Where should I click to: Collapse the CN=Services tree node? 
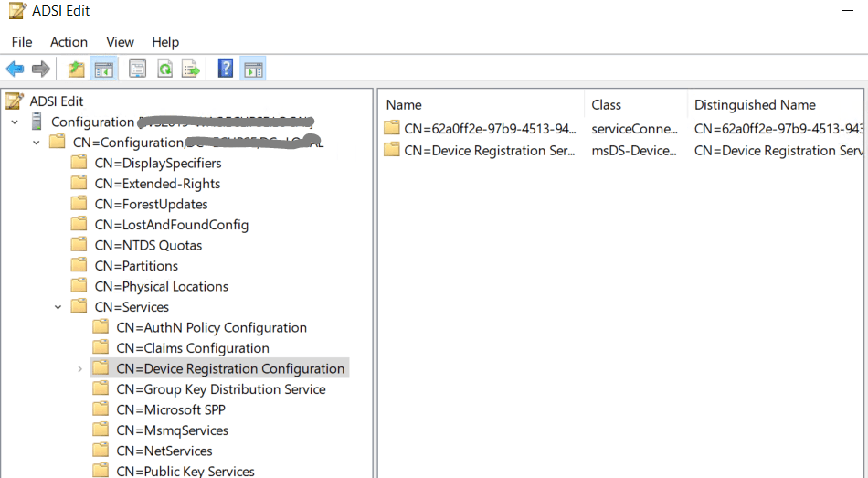(58, 307)
